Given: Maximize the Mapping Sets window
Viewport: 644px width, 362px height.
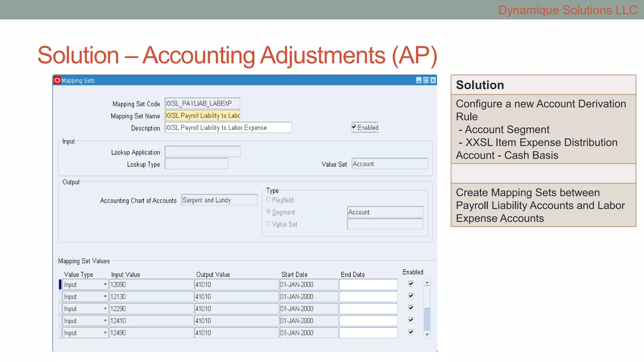Looking at the screenshot, I should tap(426, 80).
